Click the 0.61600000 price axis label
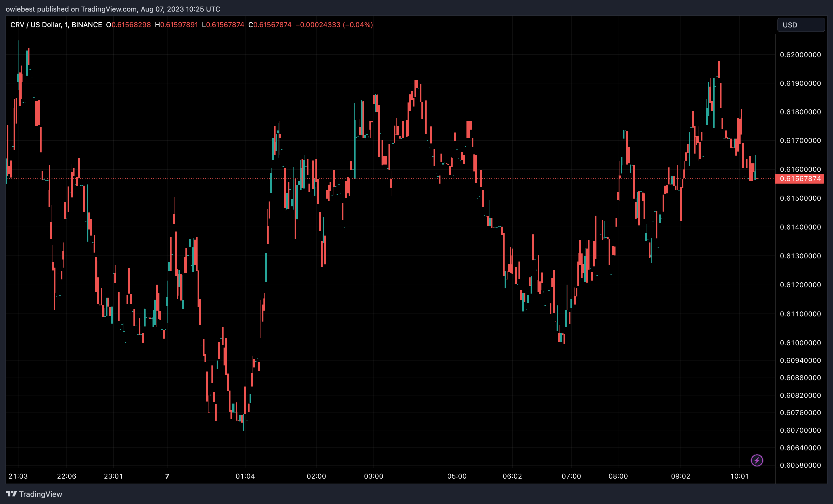Image resolution: width=833 pixels, height=504 pixels. tap(800, 169)
